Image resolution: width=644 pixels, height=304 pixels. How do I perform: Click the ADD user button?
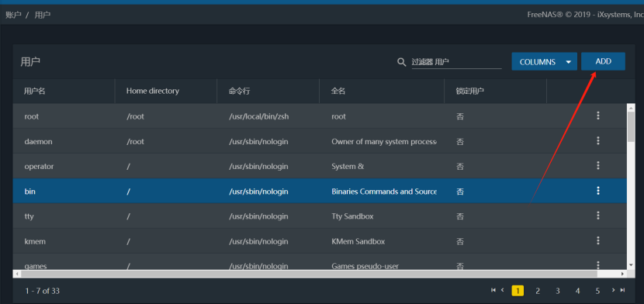tap(603, 61)
